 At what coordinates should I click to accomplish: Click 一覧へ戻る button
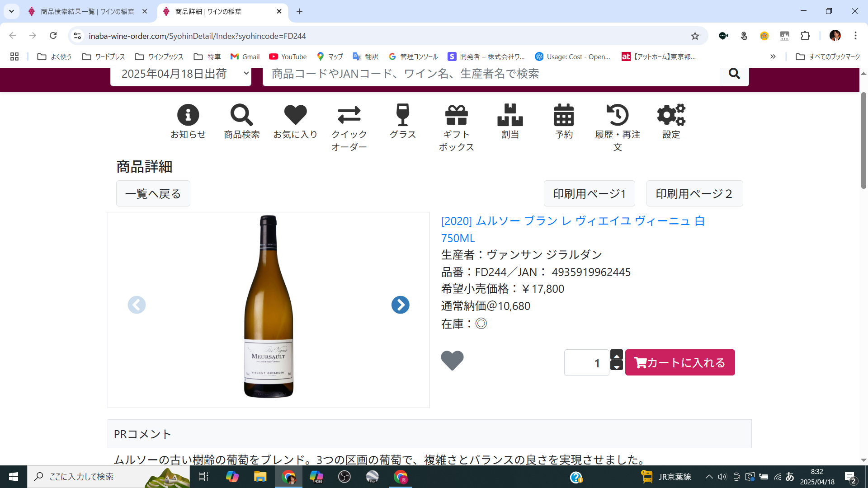[153, 193]
